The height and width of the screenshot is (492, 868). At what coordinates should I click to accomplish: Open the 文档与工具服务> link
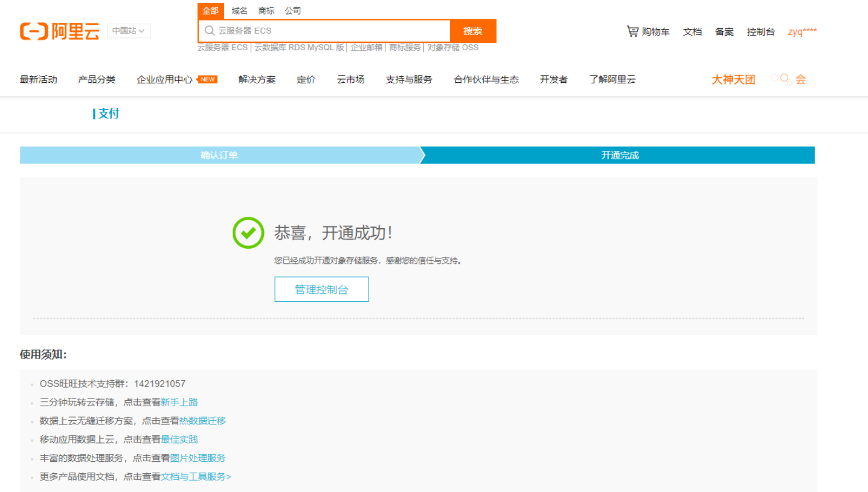(196, 477)
